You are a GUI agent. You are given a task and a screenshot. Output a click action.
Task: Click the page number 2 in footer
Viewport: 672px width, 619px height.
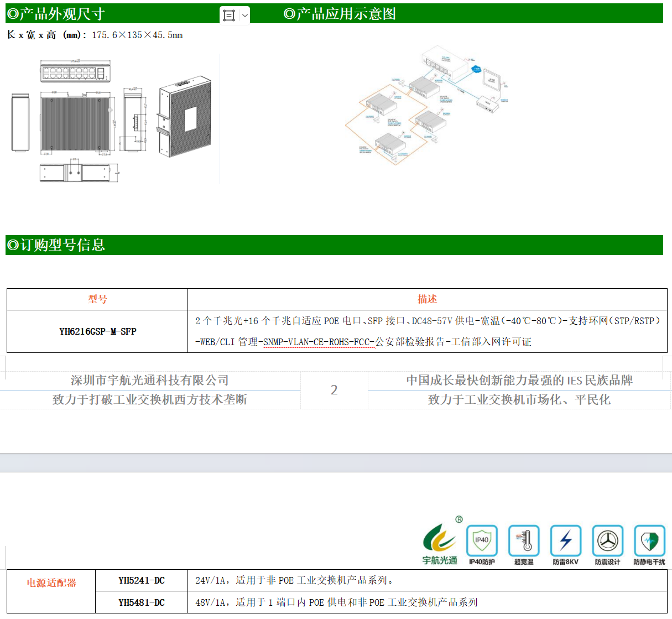(334, 390)
